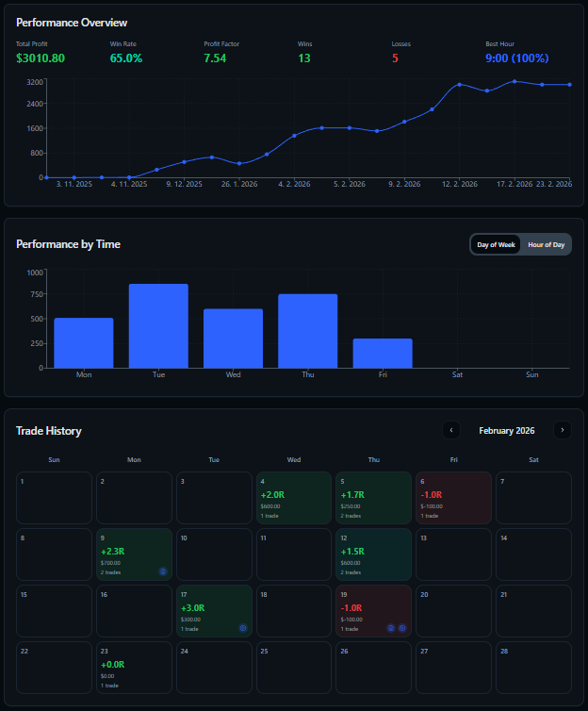The image size is (588, 711).
Task: Go to the previous month
Action: pos(451,430)
